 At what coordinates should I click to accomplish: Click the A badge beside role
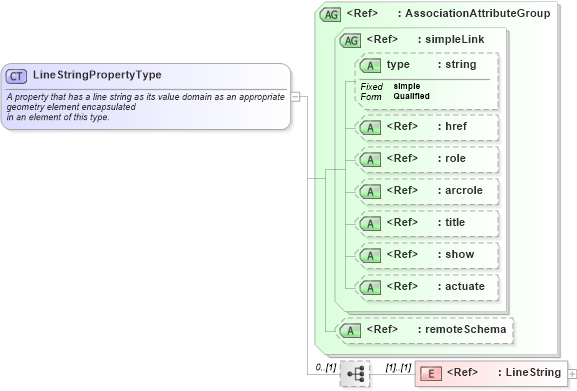coord(370,160)
